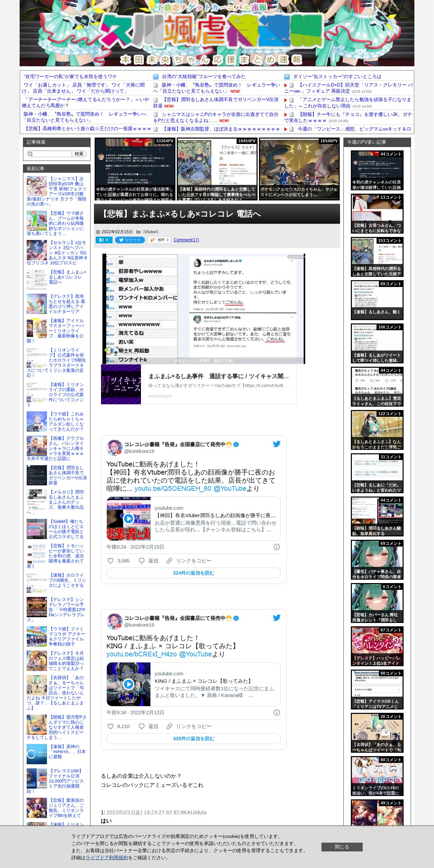Viewport: 434px width, 868px height.
Task: Open sidebar article 【SideM】俺たちのほくほくとピエール
Action: (57, 529)
